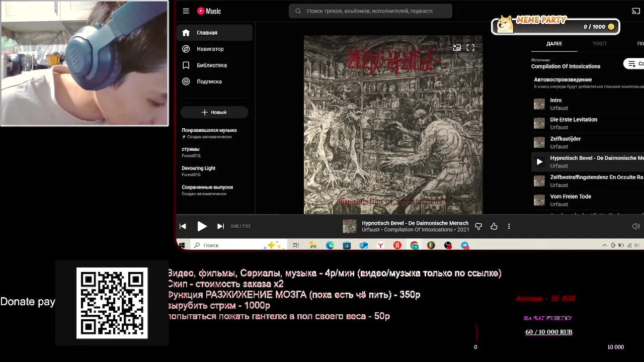Open Urfaust artist link in player bar
Image resolution: width=644 pixels, height=362 pixels.
(371, 230)
